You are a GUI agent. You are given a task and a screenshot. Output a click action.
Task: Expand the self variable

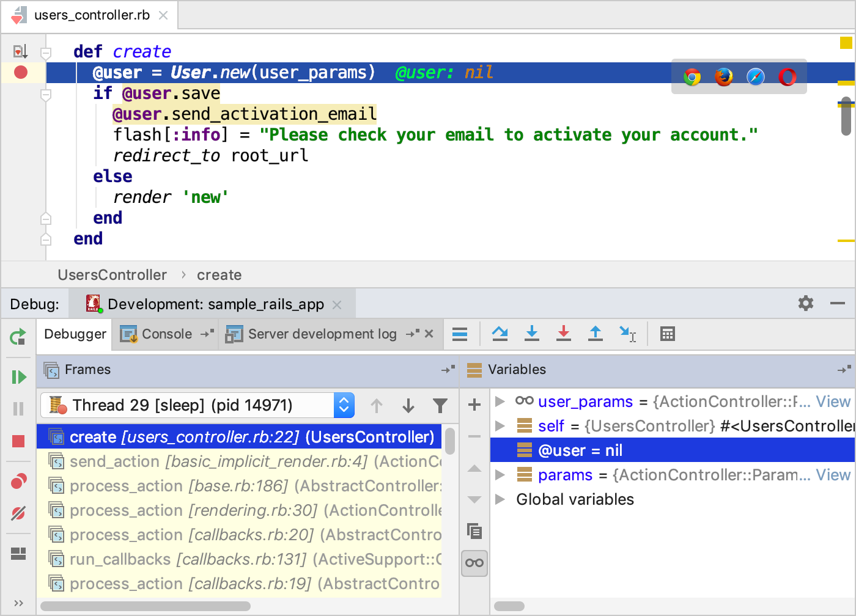click(x=500, y=426)
